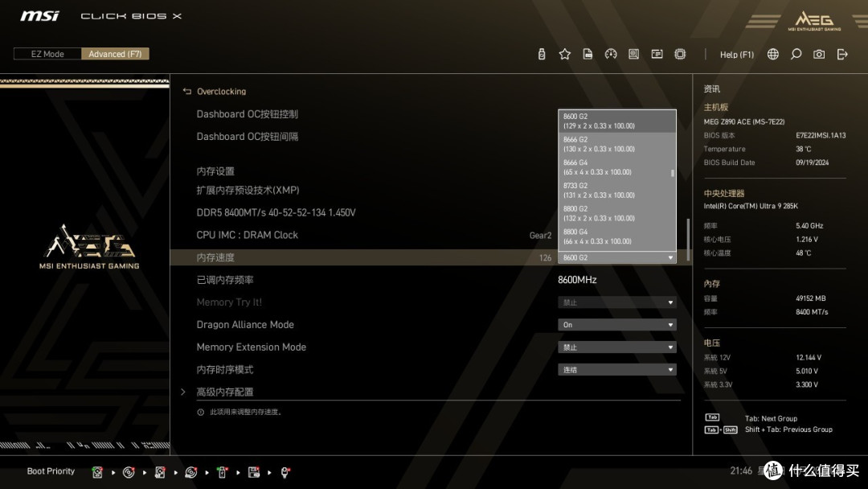Go back using the Overclocking return arrow
This screenshot has width=868, height=489.
point(187,92)
